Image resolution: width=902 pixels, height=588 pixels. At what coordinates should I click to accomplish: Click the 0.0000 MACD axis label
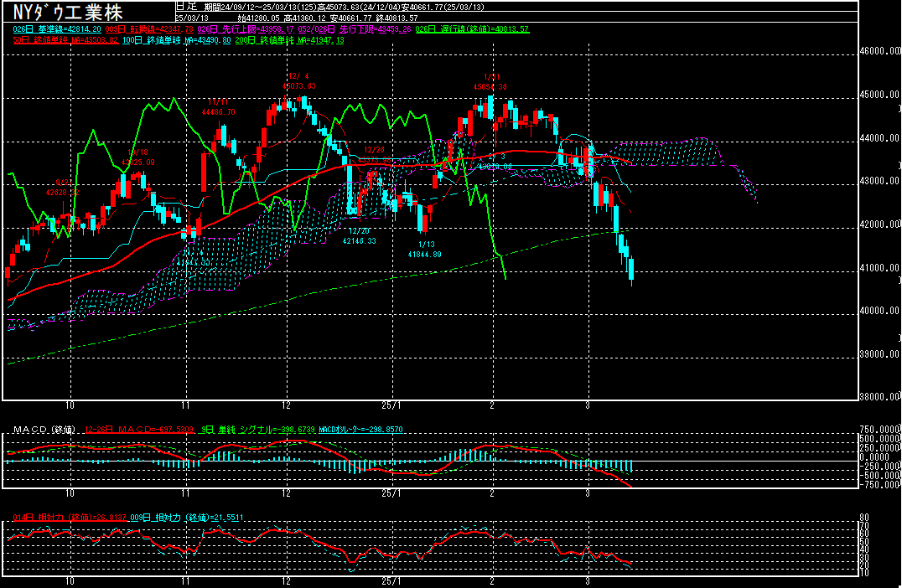coord(875,457)
